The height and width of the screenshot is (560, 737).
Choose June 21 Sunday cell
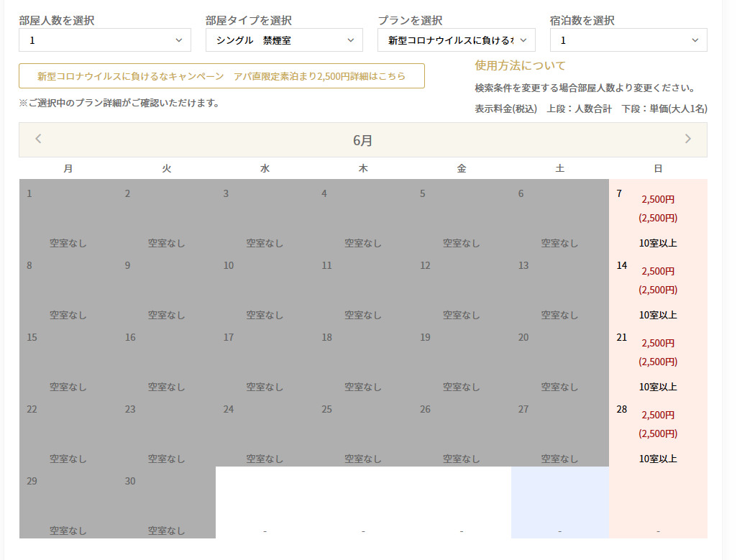point(657,358)
